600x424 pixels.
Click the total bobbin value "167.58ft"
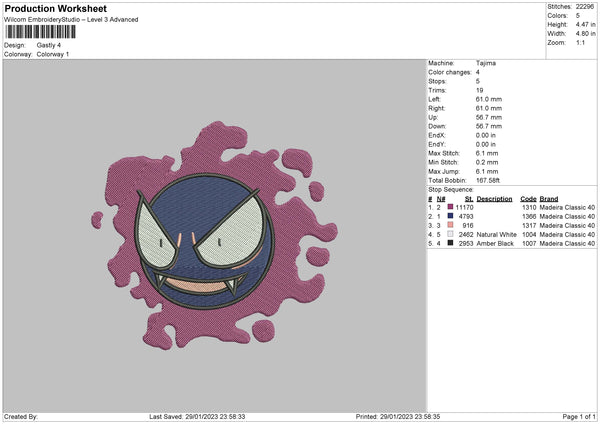tap(488, 180)
